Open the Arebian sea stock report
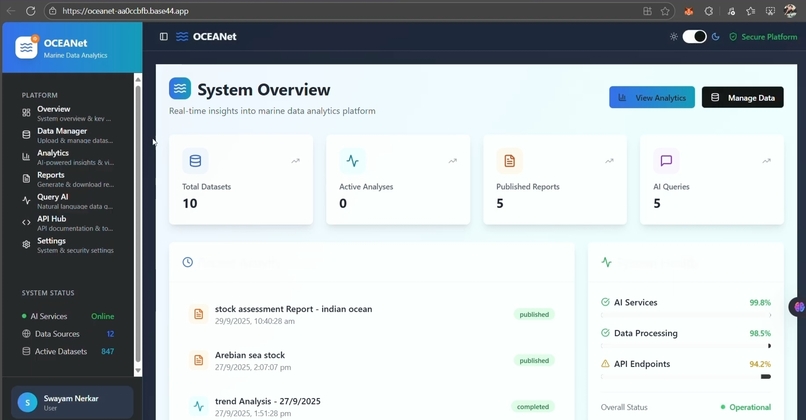 coord(250,355)
